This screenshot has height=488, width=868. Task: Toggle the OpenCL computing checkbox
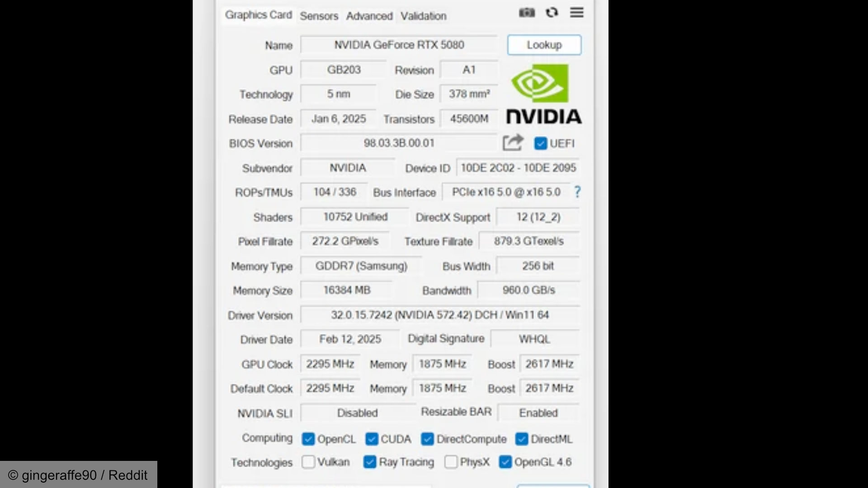pos(308,439)
